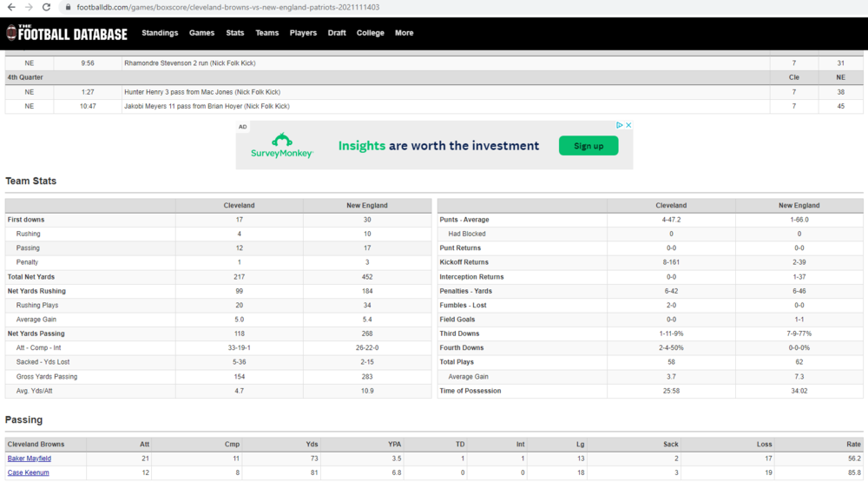Open Case Keenum's player link

tap(29, 472)
